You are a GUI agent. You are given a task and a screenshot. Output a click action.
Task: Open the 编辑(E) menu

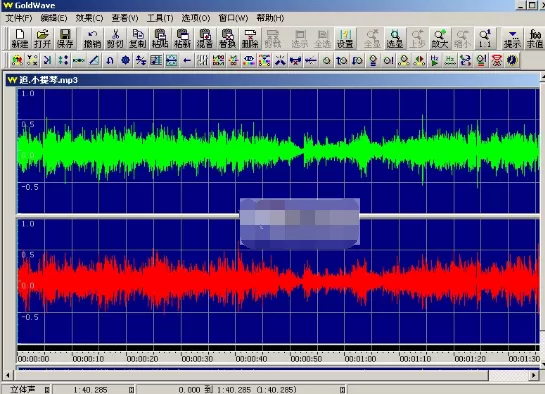[54, 18]
